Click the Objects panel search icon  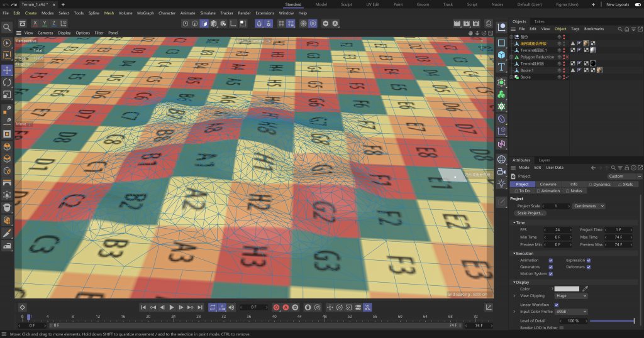coord(619,29)
